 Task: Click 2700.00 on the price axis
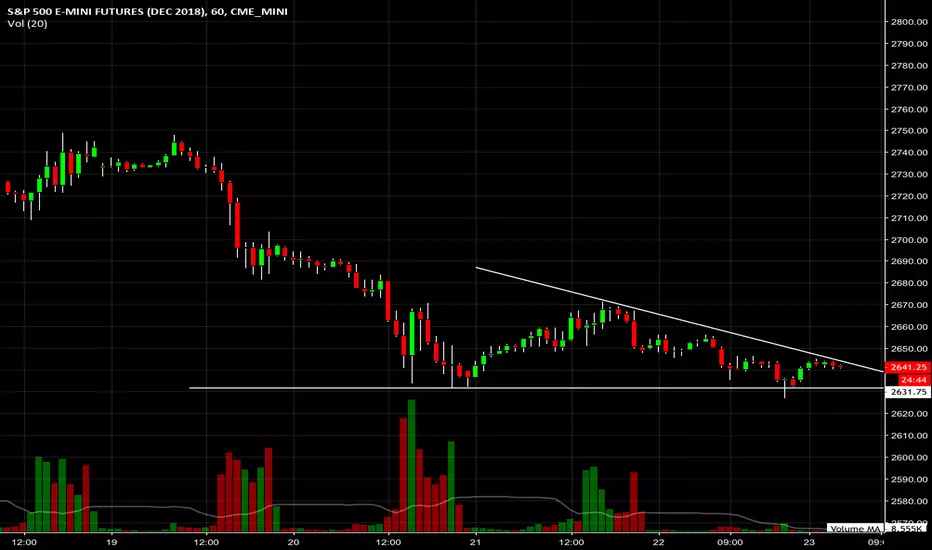[x=909, y=240]
